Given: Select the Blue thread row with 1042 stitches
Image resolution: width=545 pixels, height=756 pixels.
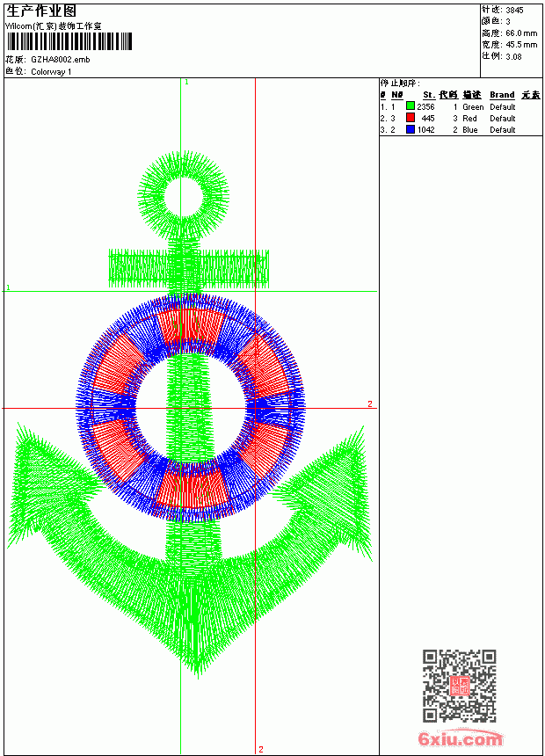Looking at the screenshot, I should click(461, 130).
